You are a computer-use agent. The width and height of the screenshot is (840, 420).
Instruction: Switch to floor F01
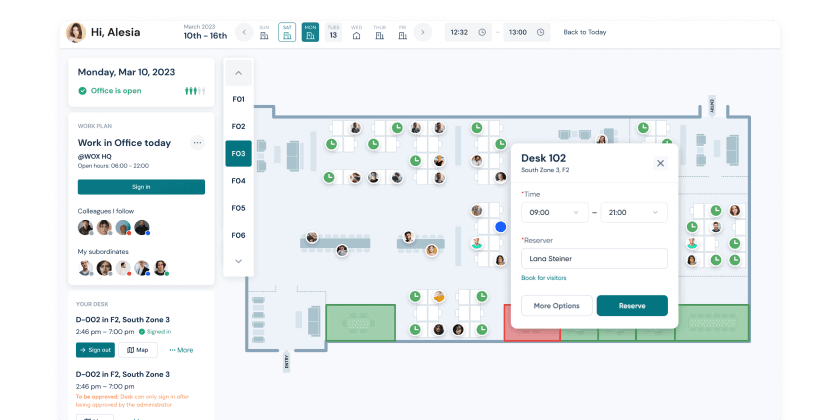click(238, 99)
